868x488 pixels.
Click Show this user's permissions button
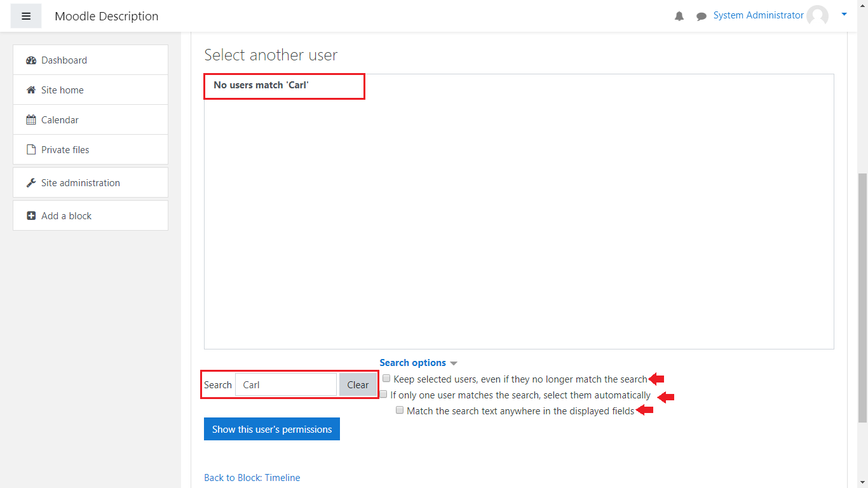click(x=272, y=429)
